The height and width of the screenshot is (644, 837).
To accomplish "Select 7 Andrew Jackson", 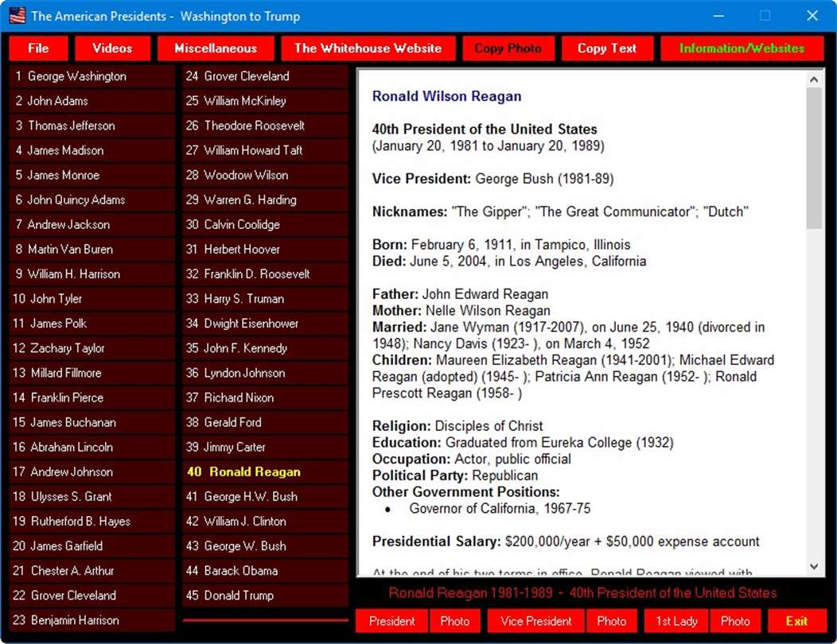I will pyautogui.click(x=92, y=225).
